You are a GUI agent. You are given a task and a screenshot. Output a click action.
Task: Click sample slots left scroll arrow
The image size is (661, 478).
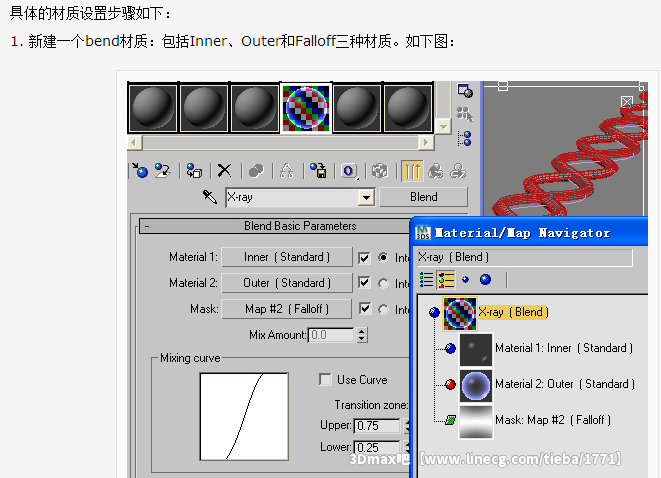tap(134, 143)
